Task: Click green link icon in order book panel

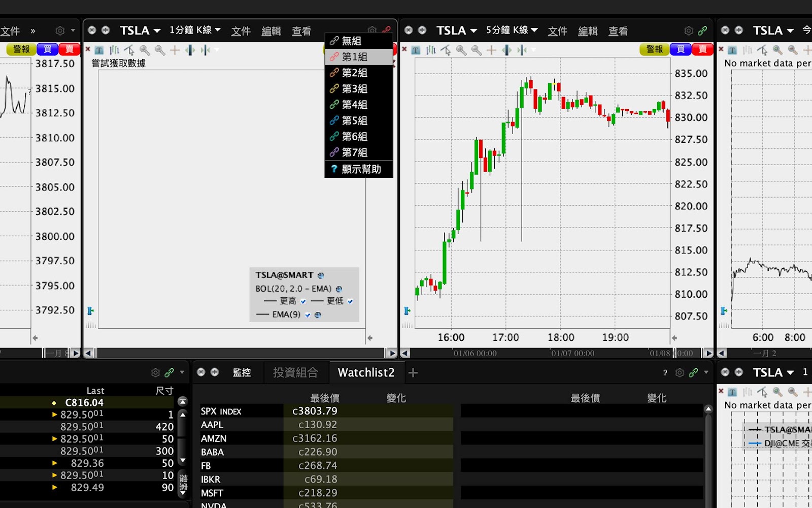Action: coord(169,372)
